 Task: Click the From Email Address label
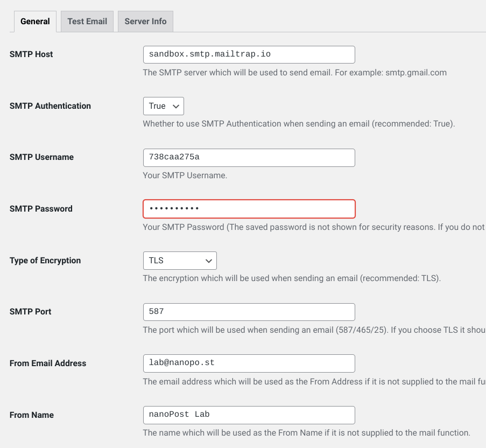[48, 363]
